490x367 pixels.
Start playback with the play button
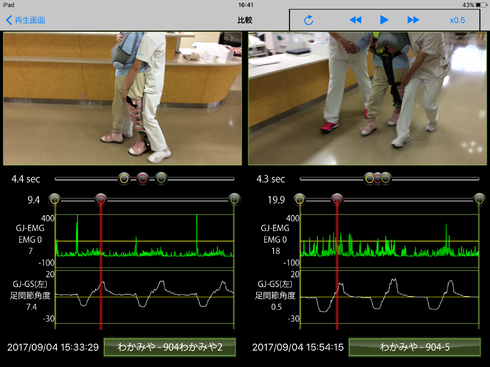[384, 20]
